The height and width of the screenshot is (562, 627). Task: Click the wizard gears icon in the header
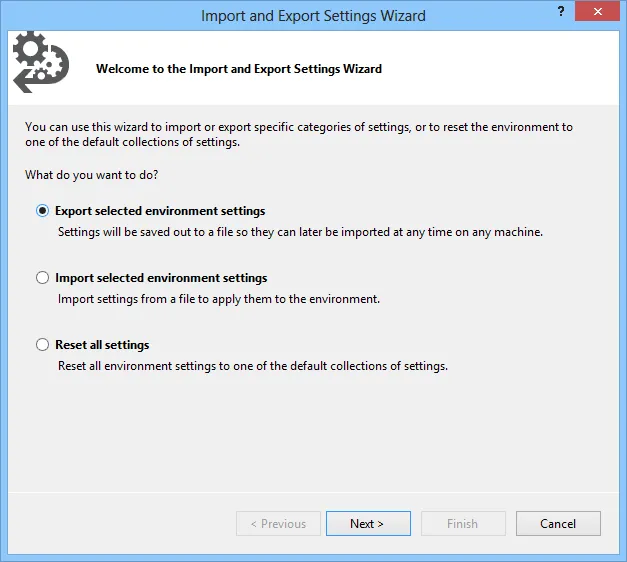pos(39,63)
